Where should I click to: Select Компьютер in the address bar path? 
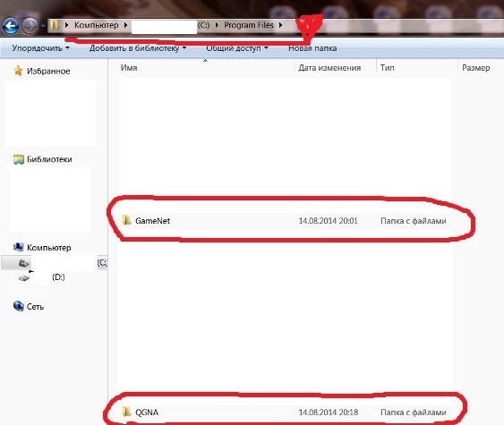[x=97, y=25]
